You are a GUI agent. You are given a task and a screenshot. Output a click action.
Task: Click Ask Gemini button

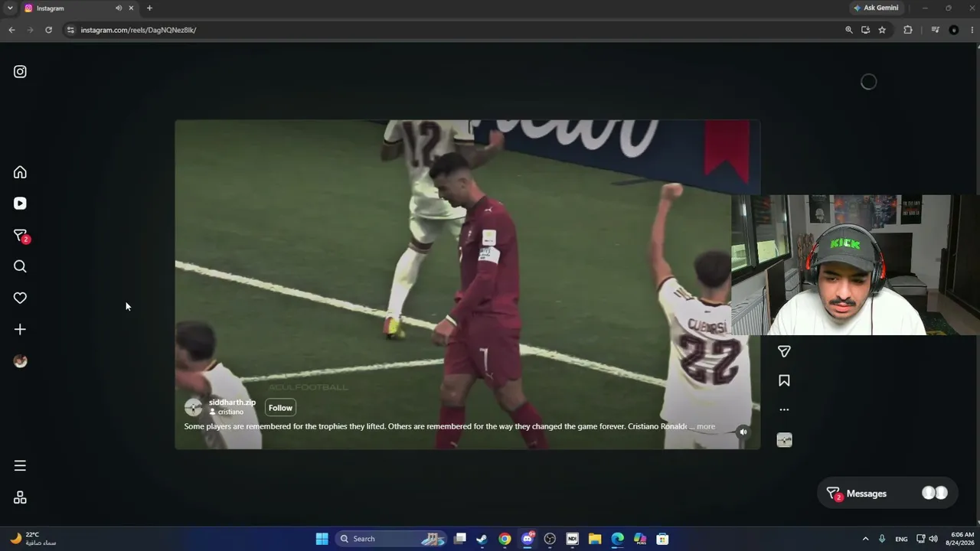pos(876,8)
